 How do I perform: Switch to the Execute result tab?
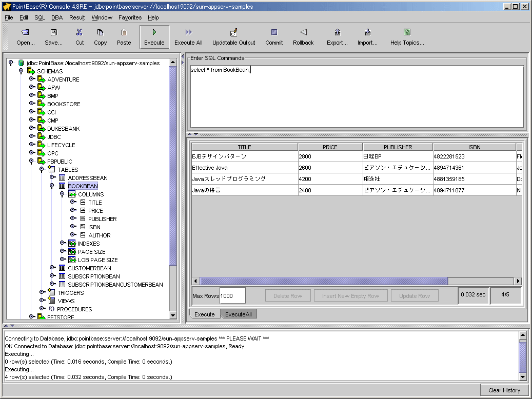(205, 314)
